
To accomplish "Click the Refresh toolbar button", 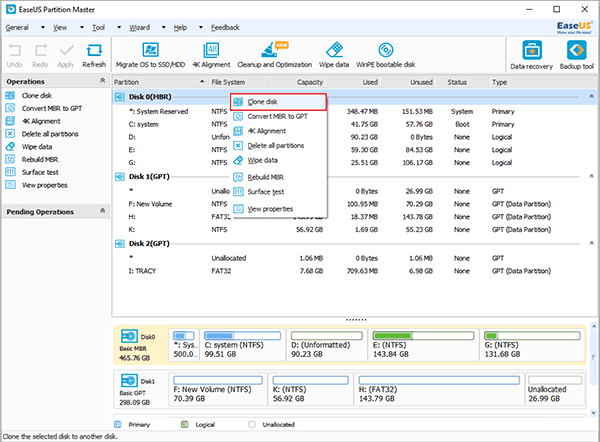I will (94, 56).
